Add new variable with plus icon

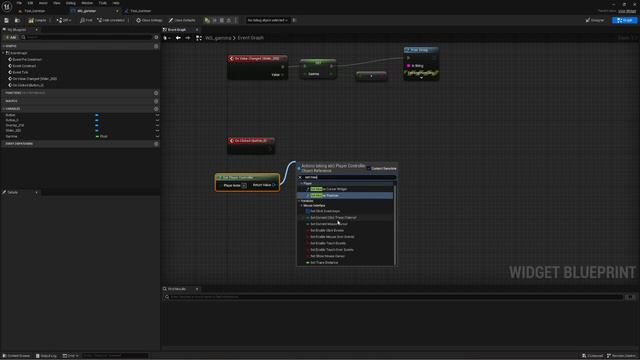coord(156,109)
